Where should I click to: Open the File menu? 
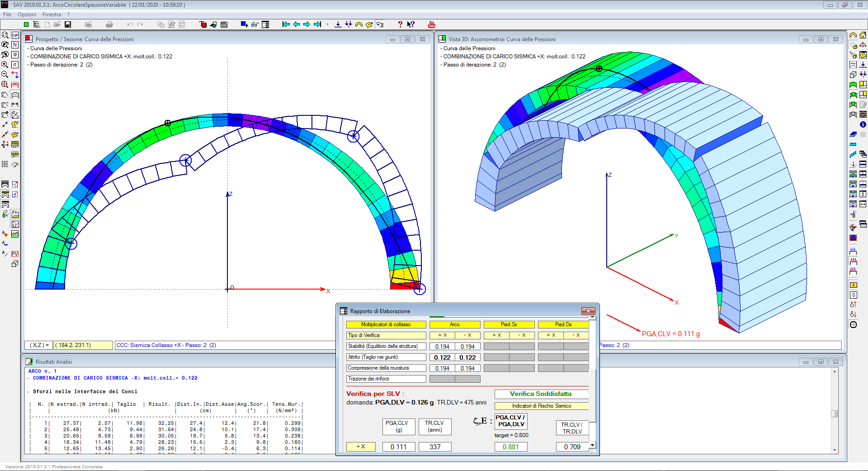point(7,14)
